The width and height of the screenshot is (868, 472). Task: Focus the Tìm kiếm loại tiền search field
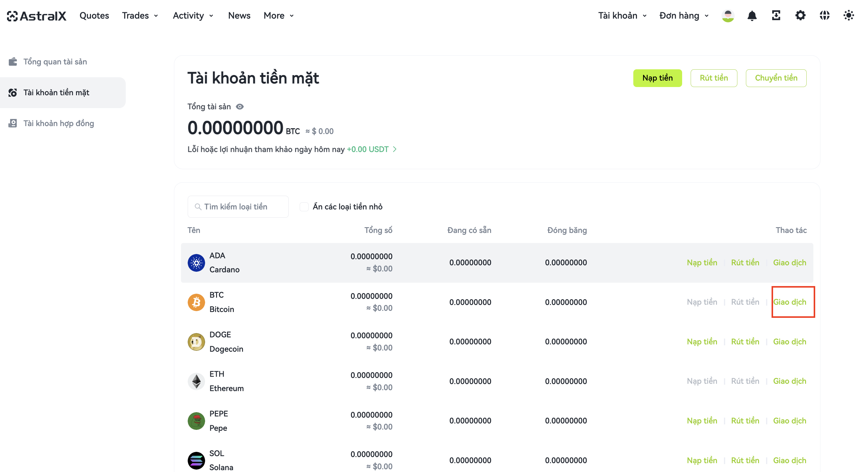[238, 207]
